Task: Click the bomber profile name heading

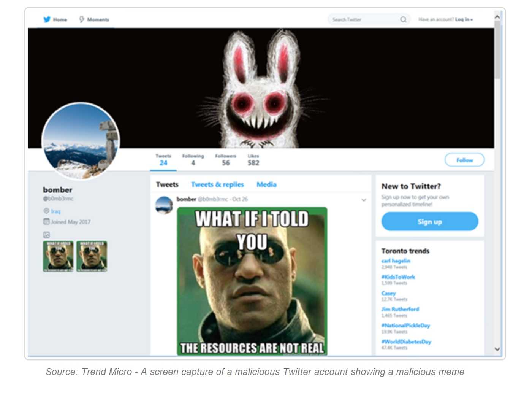Action: pos(57,190)
